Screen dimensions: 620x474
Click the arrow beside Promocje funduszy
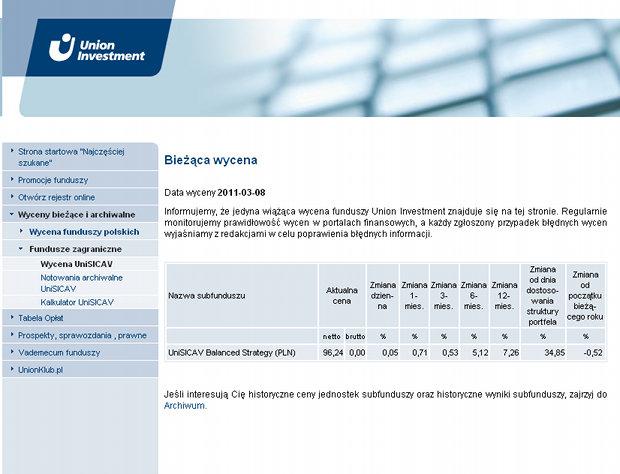point(12,179)
